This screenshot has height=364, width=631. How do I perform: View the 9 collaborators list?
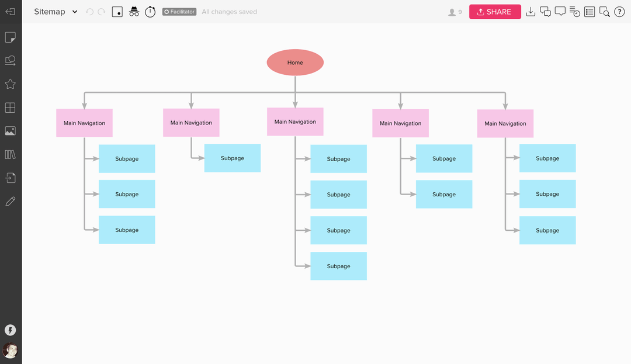coord(454,11)
